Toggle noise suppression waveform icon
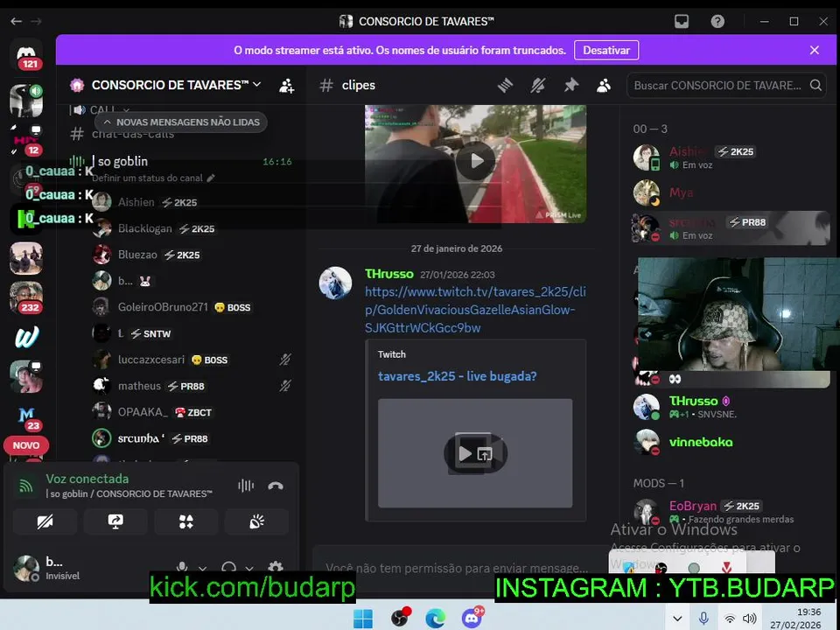840x630 pixels. (x=246, y=486)
